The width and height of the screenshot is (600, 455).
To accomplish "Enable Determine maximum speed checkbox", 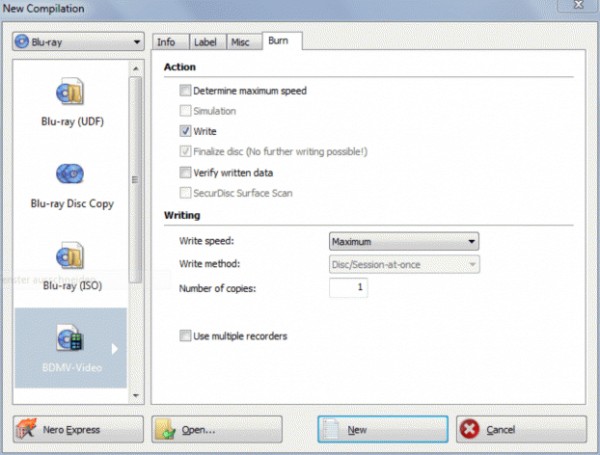I will point(185,91).
